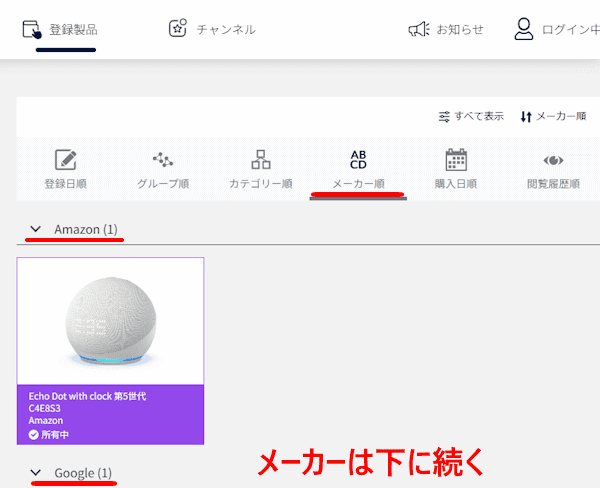The width and height of the screenshot is (600, 488).
Task: Sort by グループ順
Action: click(163, 184)
